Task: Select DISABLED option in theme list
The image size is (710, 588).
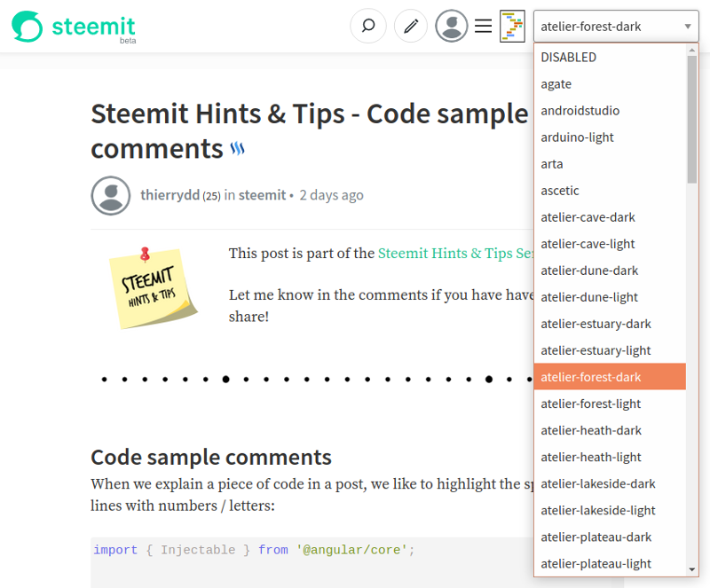Action: (x=569, y=57)
